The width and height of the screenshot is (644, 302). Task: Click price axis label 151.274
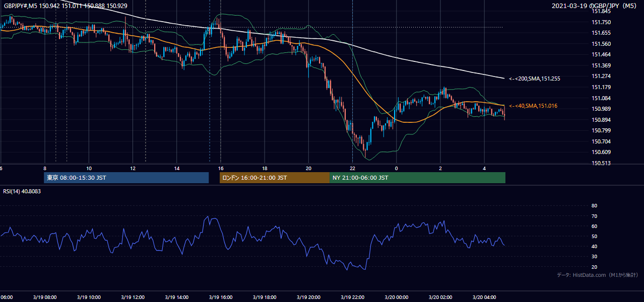[601, 76]
